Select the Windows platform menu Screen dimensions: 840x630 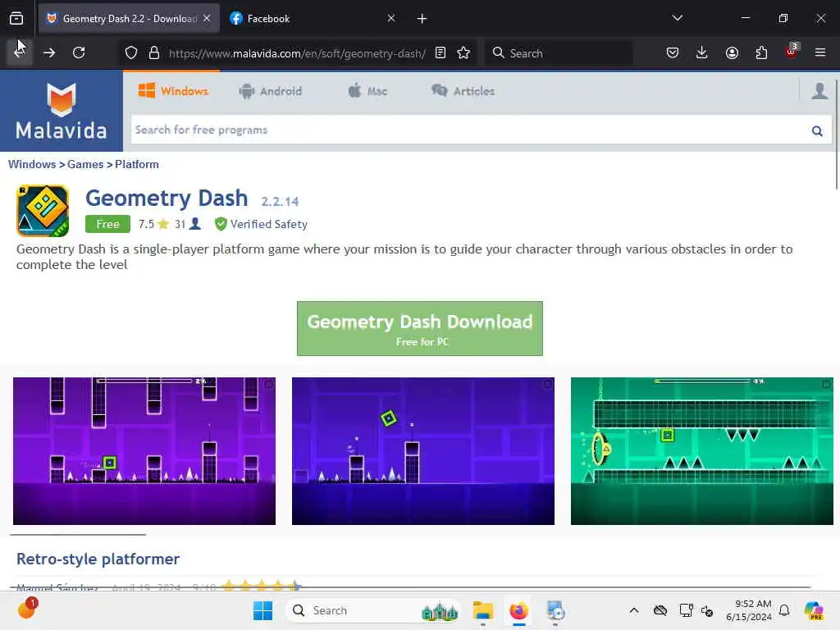point(173,91)
